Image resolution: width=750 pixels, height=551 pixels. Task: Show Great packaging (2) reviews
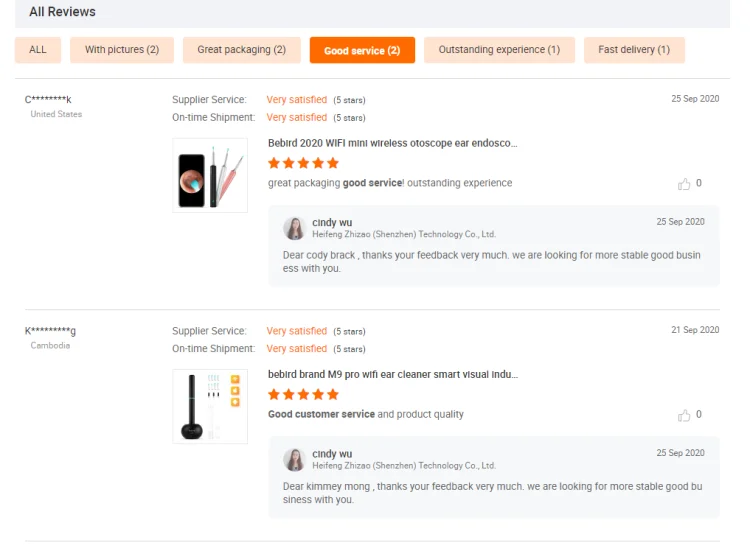241,50
